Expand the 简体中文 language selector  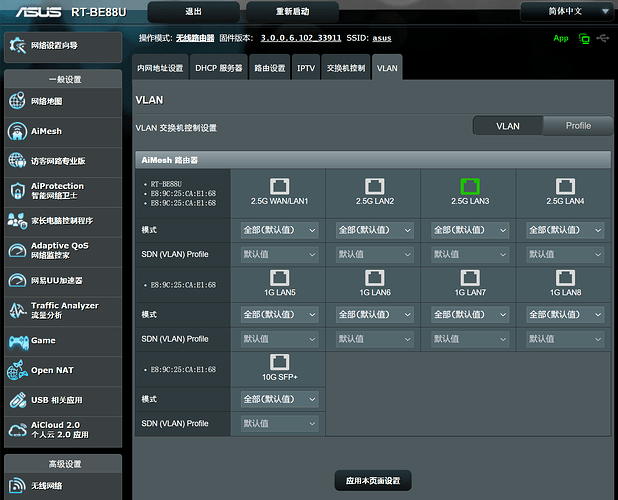566,12
